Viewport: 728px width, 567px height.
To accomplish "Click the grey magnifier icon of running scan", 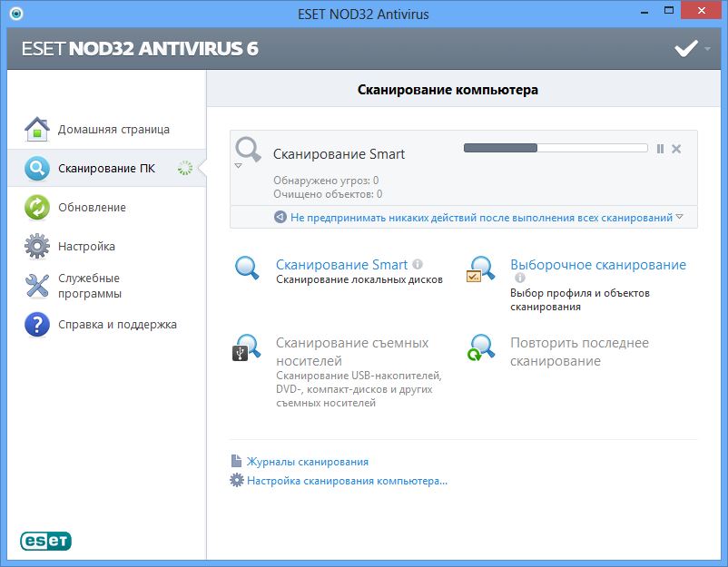I will (x=248, y=150).
